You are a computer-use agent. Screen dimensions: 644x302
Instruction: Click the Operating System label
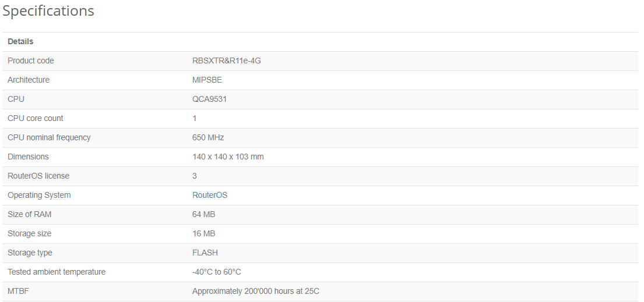(x=39, y=196)
